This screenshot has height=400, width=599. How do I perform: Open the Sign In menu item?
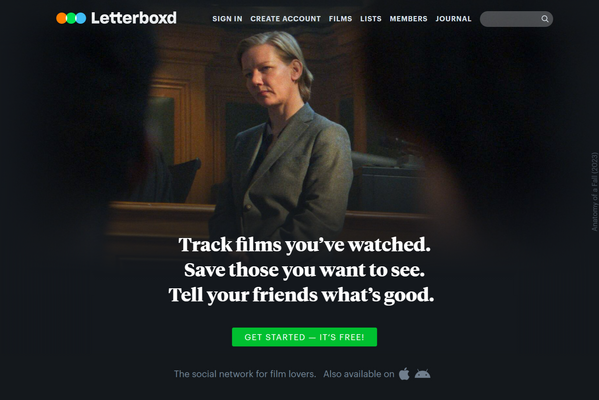click(227, 19)
